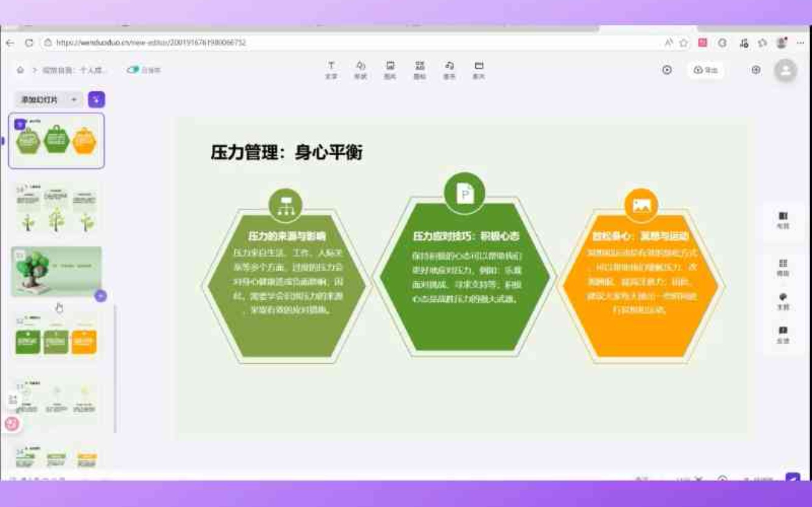Click the heading 压力应对技巧：积极心态
Viewport: 812px width, 507px height.
(x=466, y=236)
